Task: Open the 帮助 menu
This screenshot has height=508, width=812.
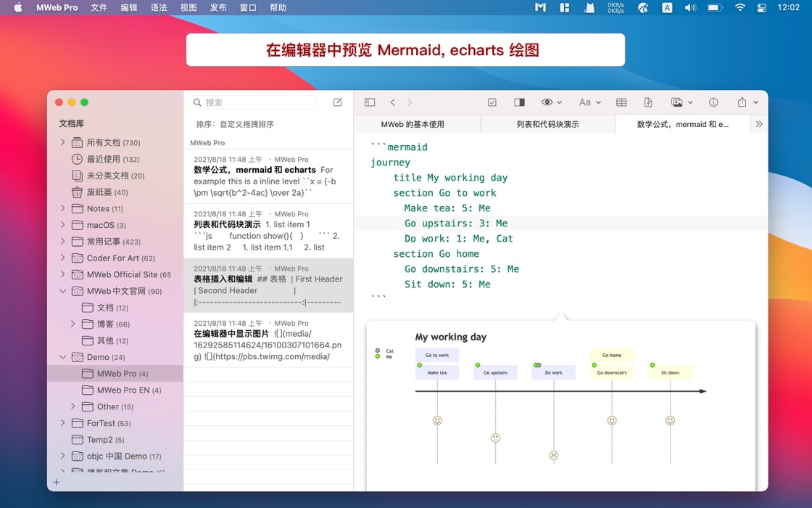Action: tap(278, 7)
